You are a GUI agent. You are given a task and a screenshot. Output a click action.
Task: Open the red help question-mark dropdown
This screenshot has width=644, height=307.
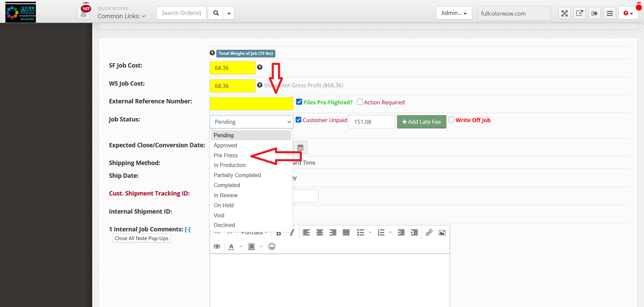628,13
